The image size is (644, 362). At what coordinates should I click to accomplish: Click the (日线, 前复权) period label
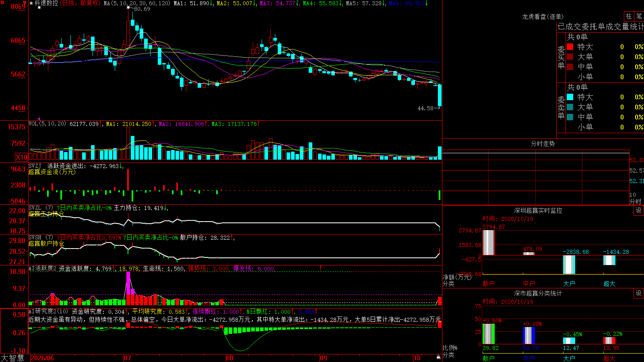(80, 3)
